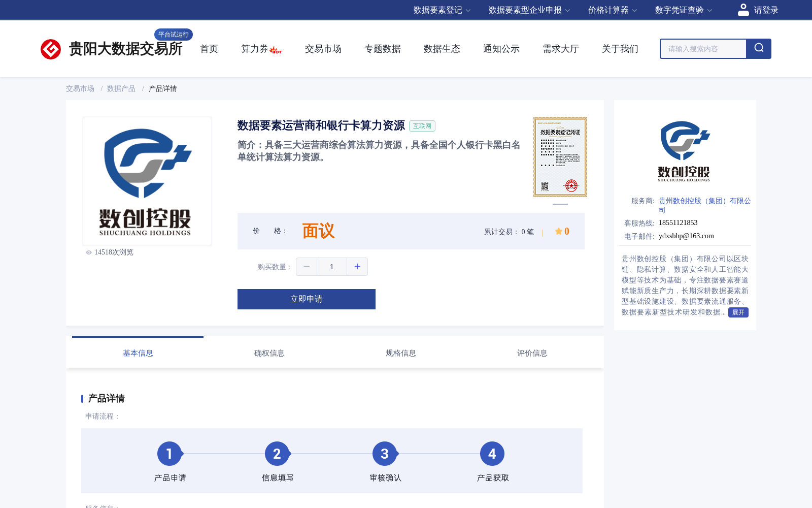
Task: Open 关于我们 navigation item
Action: (x=620, y=49)
